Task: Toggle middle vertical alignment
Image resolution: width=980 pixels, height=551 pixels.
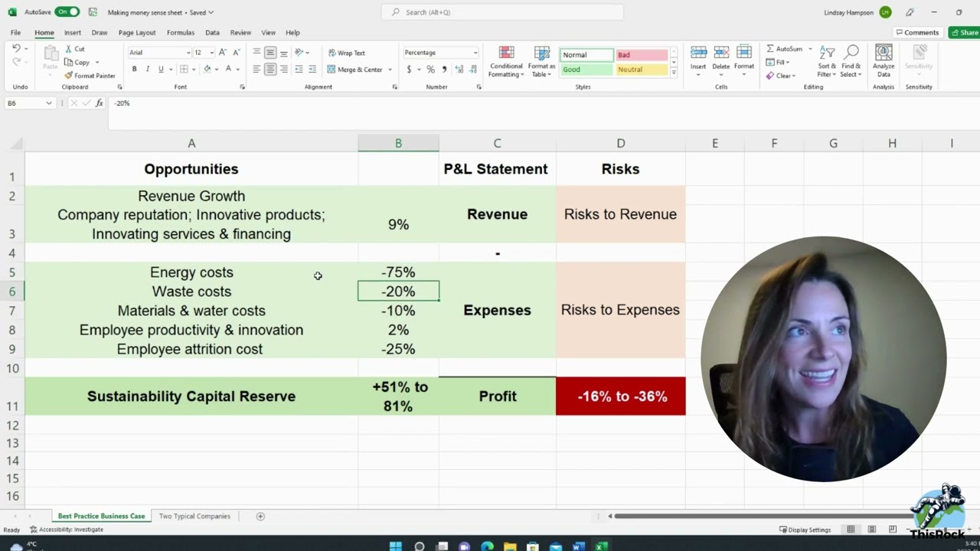Action: tap(270, 53)
